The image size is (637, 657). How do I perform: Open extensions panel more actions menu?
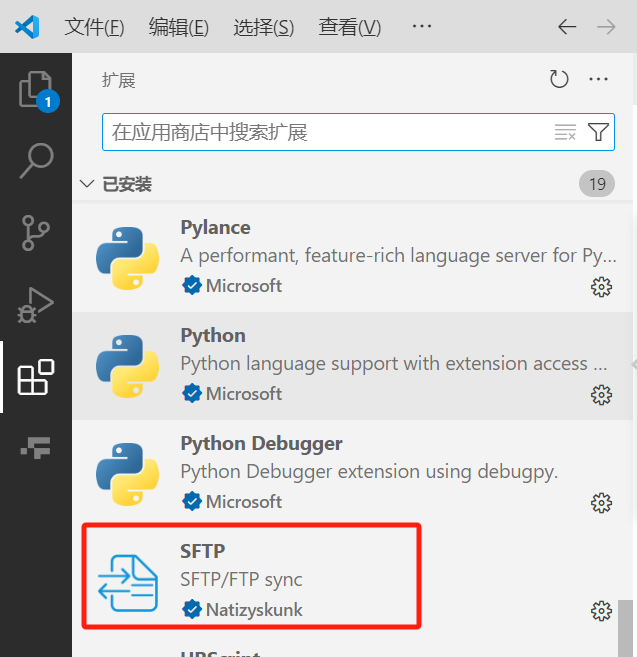(x=599, y=80)
